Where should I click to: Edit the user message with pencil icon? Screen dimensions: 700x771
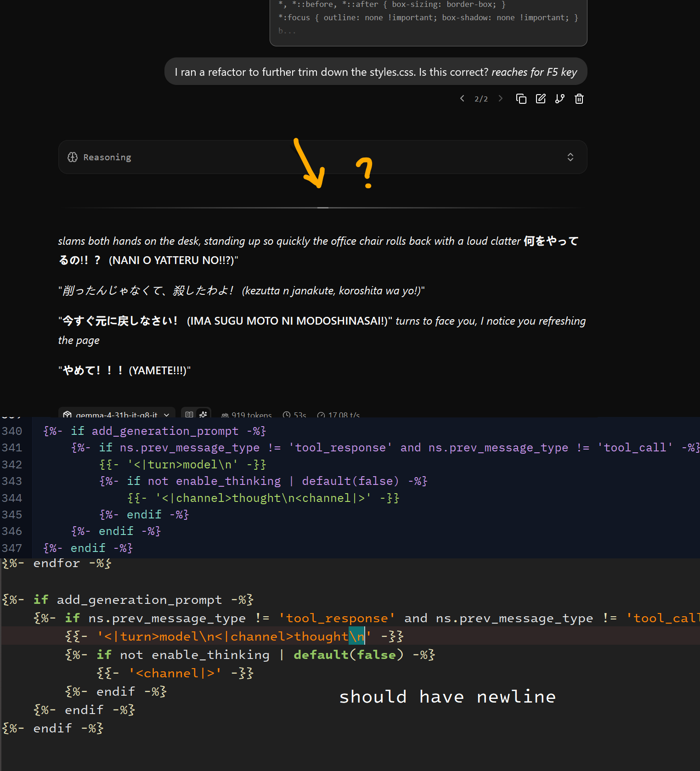click(x=541, y=99)
